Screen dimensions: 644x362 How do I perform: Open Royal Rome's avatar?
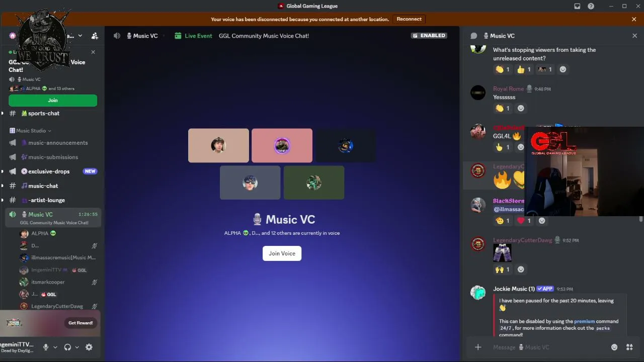pos(478,93)
